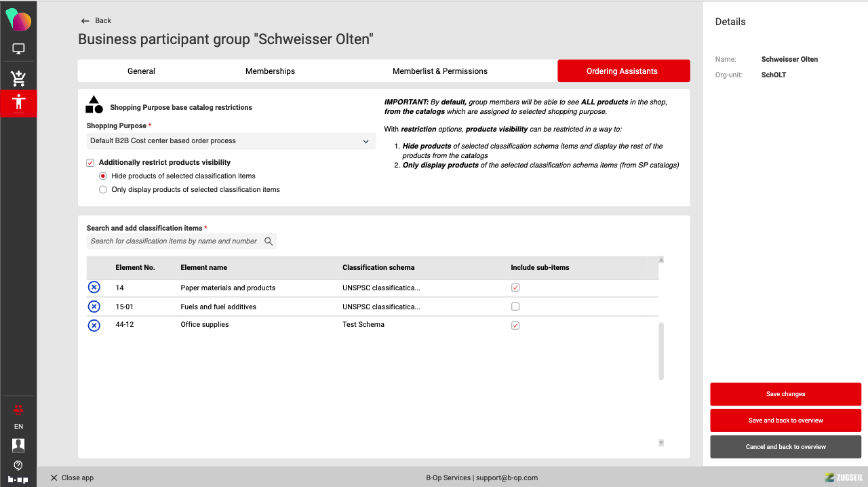The width and height of the screenshot is (868, 487).
Task: Remove the Paper materials and products row
Action: click(x=94, y=288)
